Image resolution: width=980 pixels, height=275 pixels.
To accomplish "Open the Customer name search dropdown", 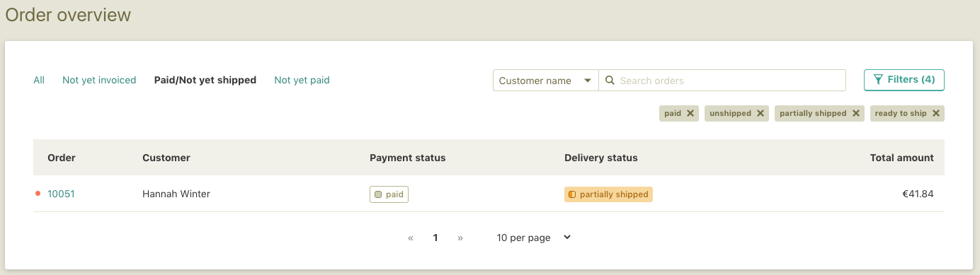I will point(546,81).
